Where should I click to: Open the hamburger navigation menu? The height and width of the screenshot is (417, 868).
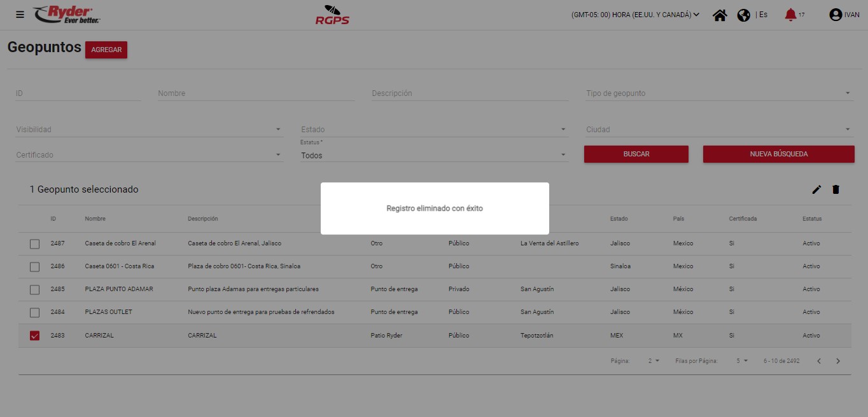[x=20, y=15]
